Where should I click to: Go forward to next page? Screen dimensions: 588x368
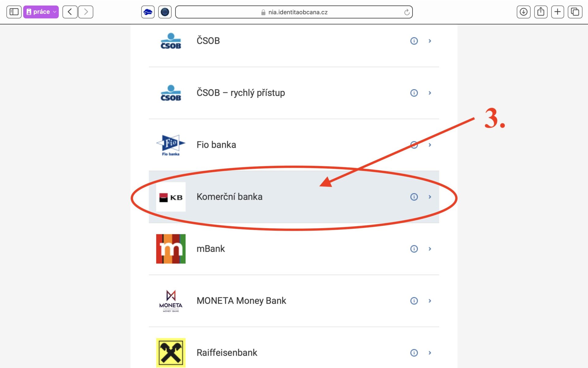tap(86, 12)
